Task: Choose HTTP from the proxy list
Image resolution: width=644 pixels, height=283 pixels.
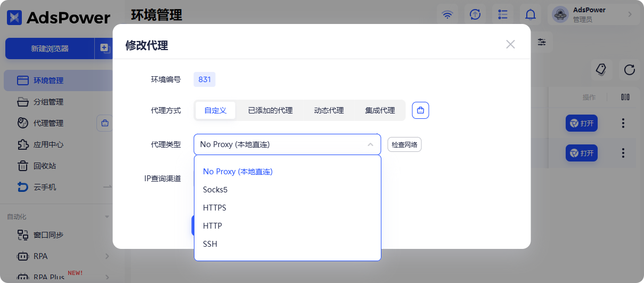Action: pyautogui.click(x=288, y=226)
